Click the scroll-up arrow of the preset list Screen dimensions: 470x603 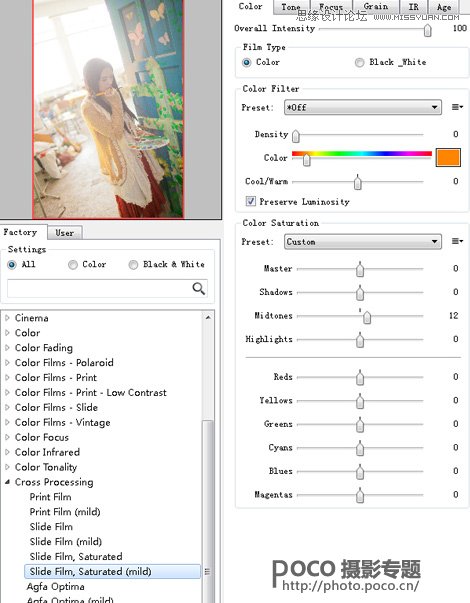[x=208, y=317]
